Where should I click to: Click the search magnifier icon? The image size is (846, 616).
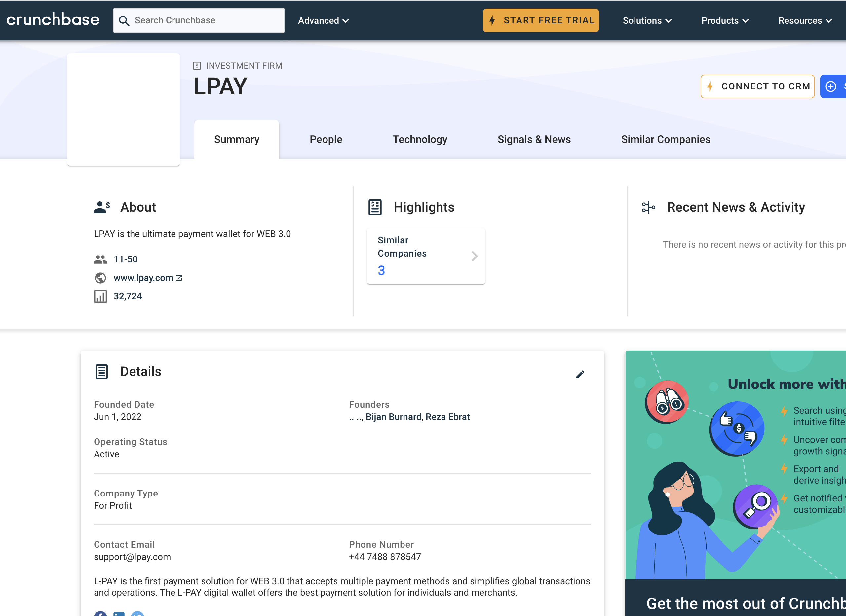pyautogui.click(x=124, y=21)
